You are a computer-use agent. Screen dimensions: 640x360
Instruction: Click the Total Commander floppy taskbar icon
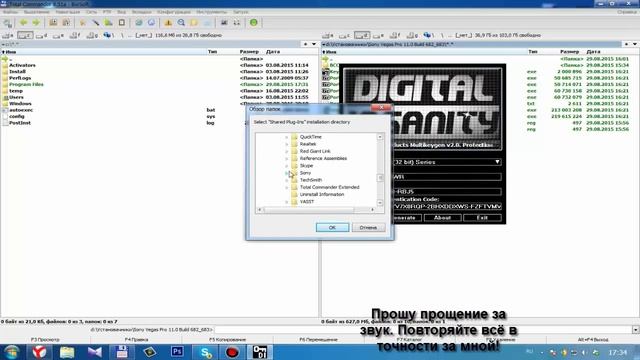point(122,352)
